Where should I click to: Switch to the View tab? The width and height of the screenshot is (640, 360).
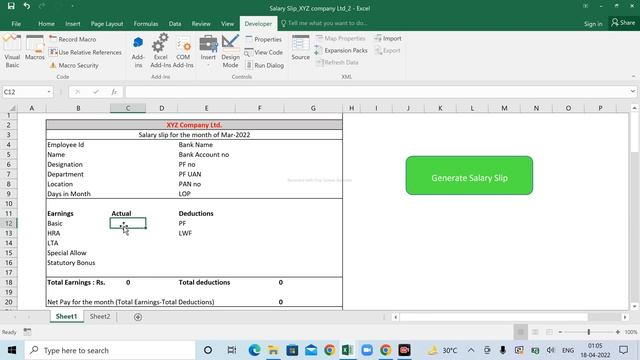(227, 24)
